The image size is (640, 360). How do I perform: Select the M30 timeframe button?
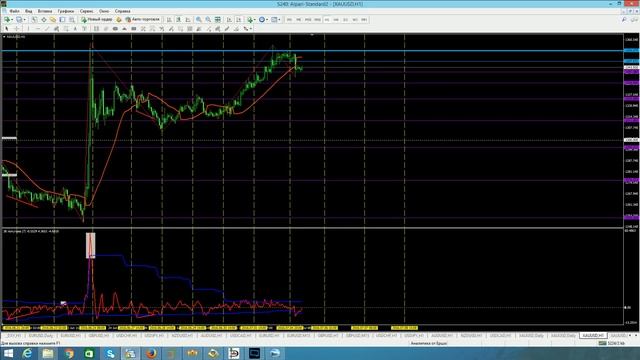coord(318,20)
